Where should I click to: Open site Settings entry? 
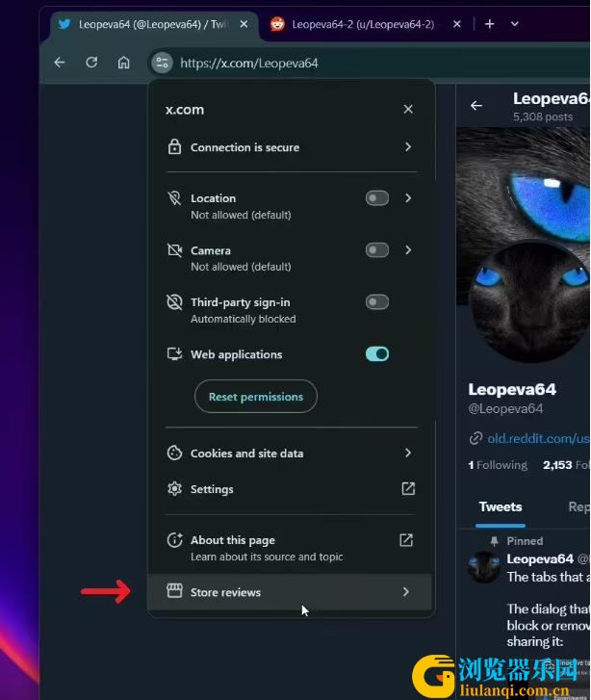click(292, 489)
